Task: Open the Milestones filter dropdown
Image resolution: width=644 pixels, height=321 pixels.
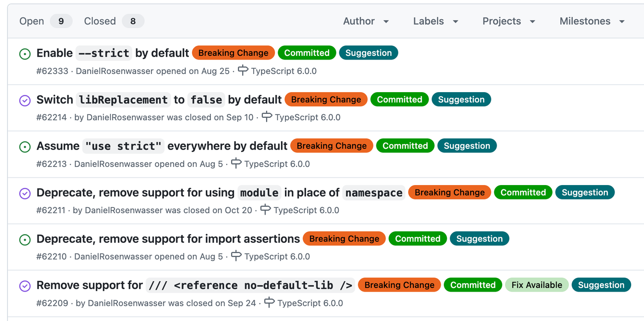Action: click(x=592, y=21)
